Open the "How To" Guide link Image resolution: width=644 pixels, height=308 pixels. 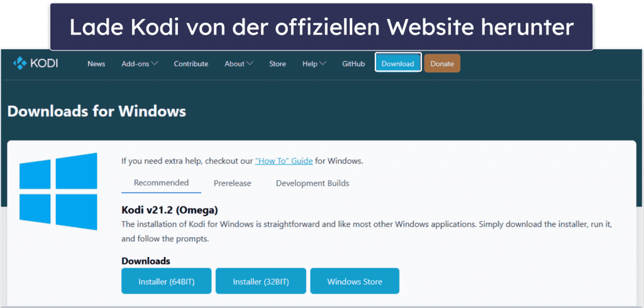(284, 161)
